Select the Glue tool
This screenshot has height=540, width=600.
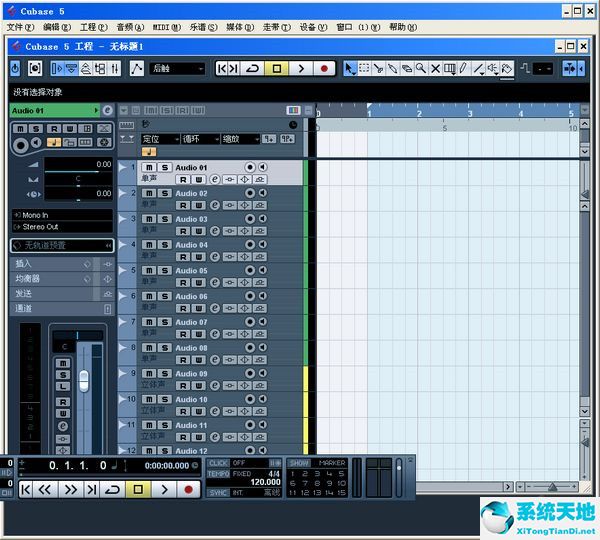point(393,69)
